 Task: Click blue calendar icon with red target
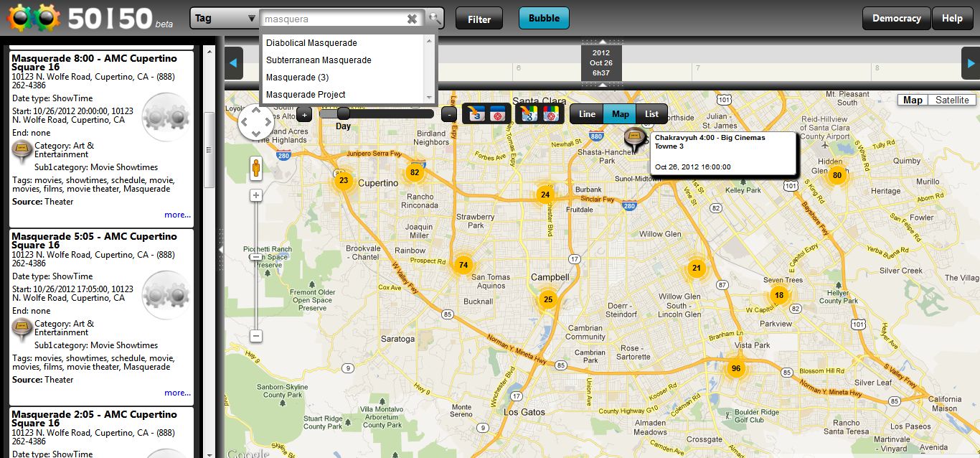pyautogui.click(x=497, y=113)
